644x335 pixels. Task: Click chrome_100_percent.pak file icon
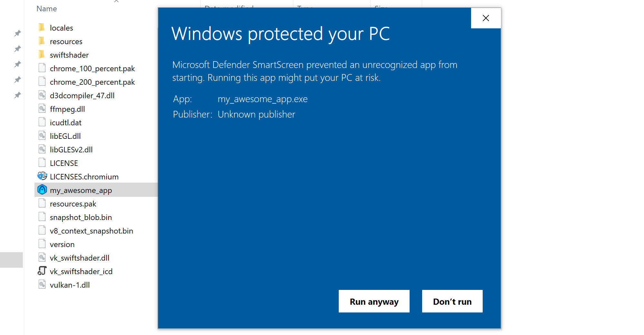42,68
